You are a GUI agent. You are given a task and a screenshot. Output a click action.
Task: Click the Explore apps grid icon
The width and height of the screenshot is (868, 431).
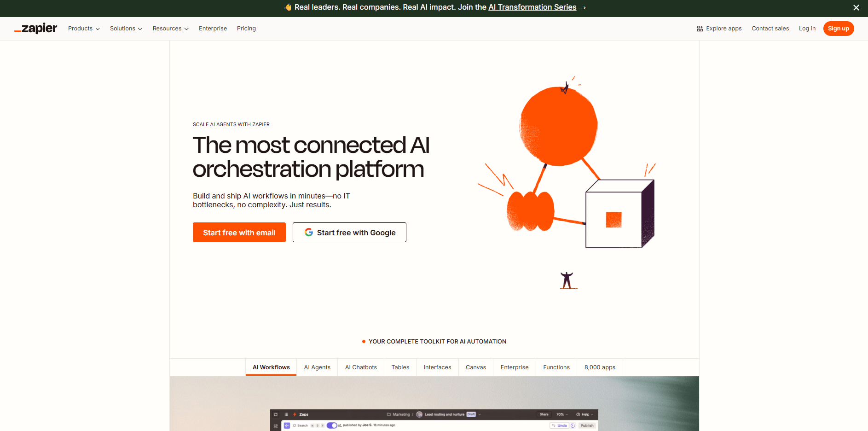coord(700,28)
